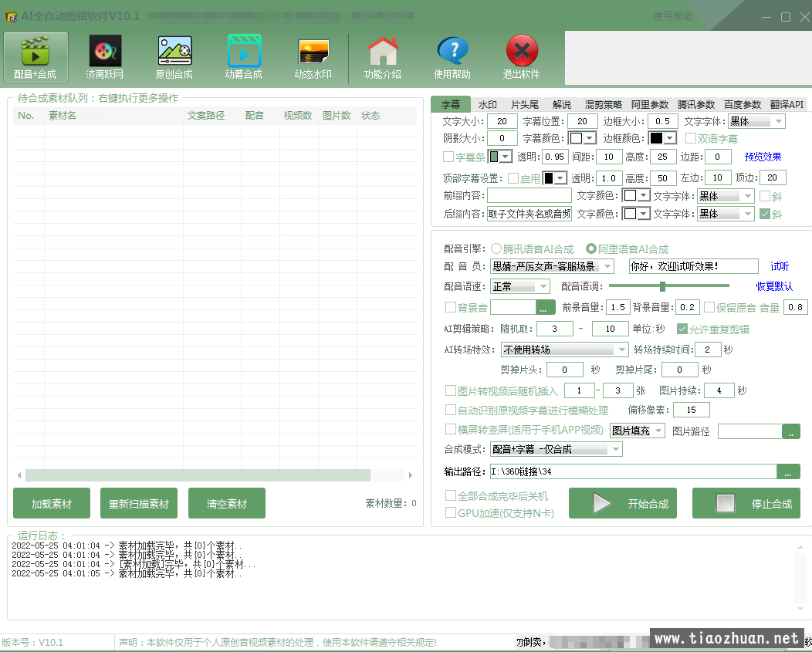The image size is (812, 652).
Task: Select 腾讯语音AI合成 radio button
Action: pyautogui.click(x=496, y=249)
